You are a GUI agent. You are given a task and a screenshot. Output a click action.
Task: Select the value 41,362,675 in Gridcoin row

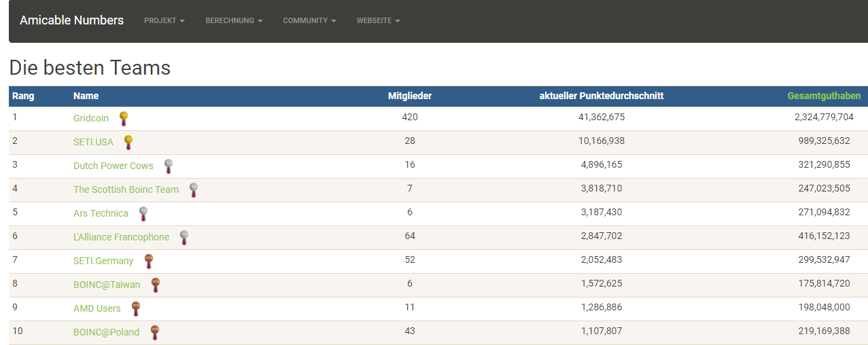click(602, 117)
